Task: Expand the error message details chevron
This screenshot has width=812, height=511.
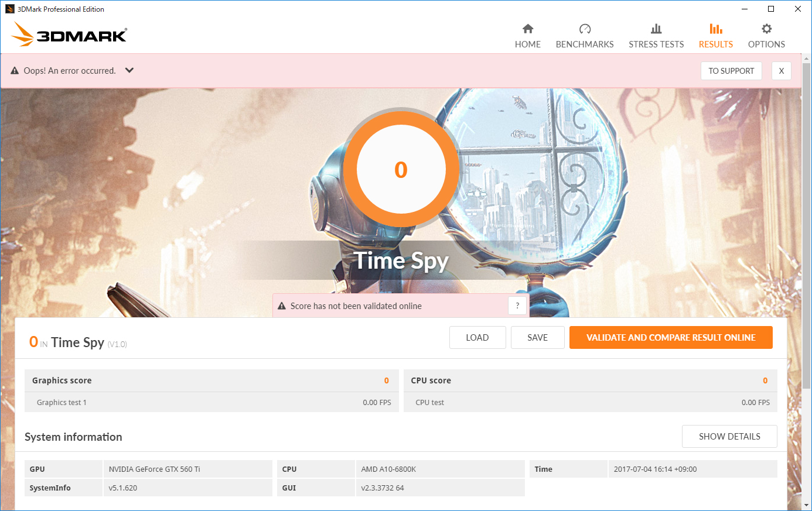Action: point(129,70)
